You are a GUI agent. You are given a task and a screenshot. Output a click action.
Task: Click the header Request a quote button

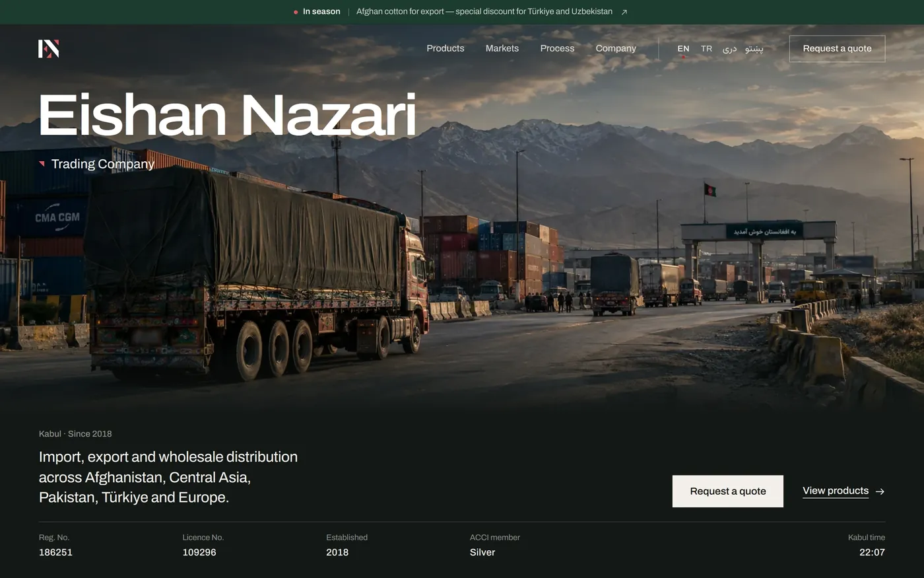pyautogui.click(x=837, y=49)
